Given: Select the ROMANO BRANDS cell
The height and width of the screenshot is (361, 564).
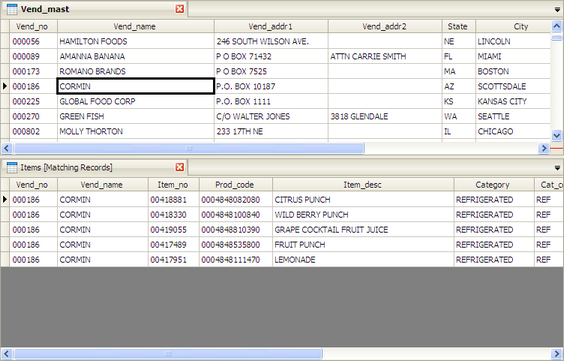Looking at the screenshot, I should click(136, 71).
